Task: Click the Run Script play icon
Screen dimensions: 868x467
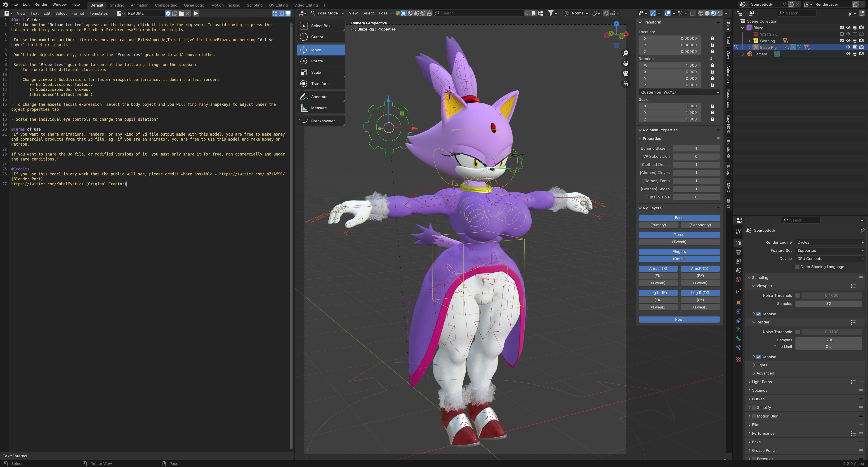Action: (196, 14)
